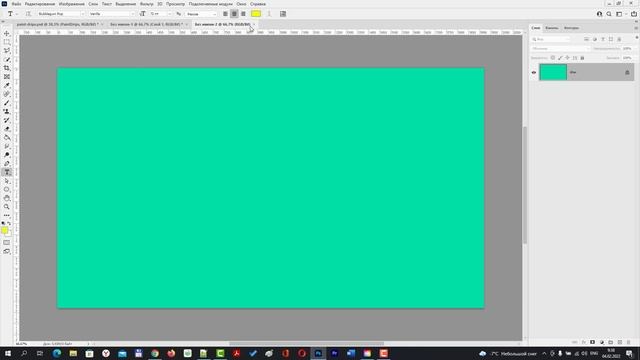Screen dimensions: 640x360
Task: Center text in the options bar
Action: point(234,14)
